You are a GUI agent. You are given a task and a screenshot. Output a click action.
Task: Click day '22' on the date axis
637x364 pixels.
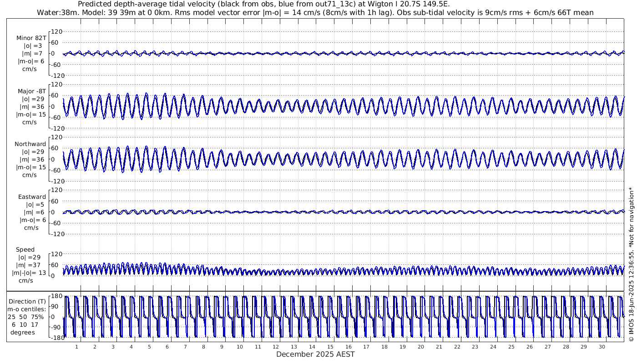pyautogui.click(x=457, y=347)
